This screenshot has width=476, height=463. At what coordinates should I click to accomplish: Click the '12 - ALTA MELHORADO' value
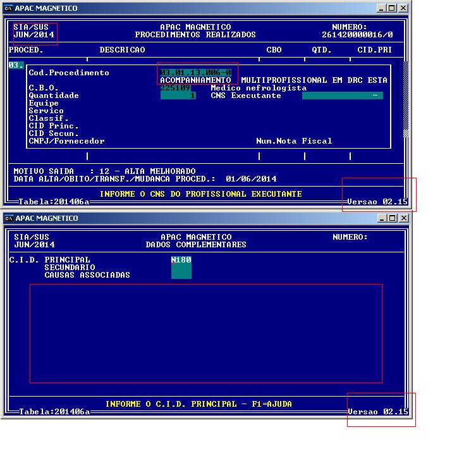point(147,171)
